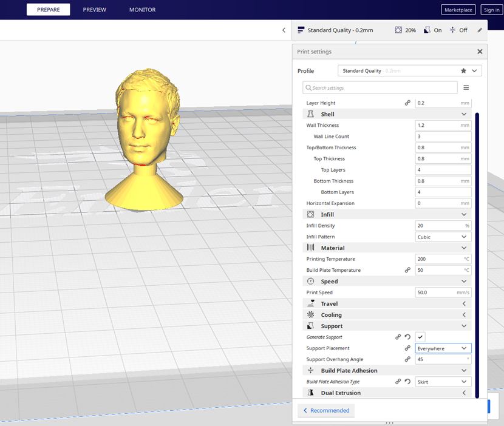Viewport: 504px width, 426px height.
Task: Edit the Top Layers field
Action: coord(443,170)
